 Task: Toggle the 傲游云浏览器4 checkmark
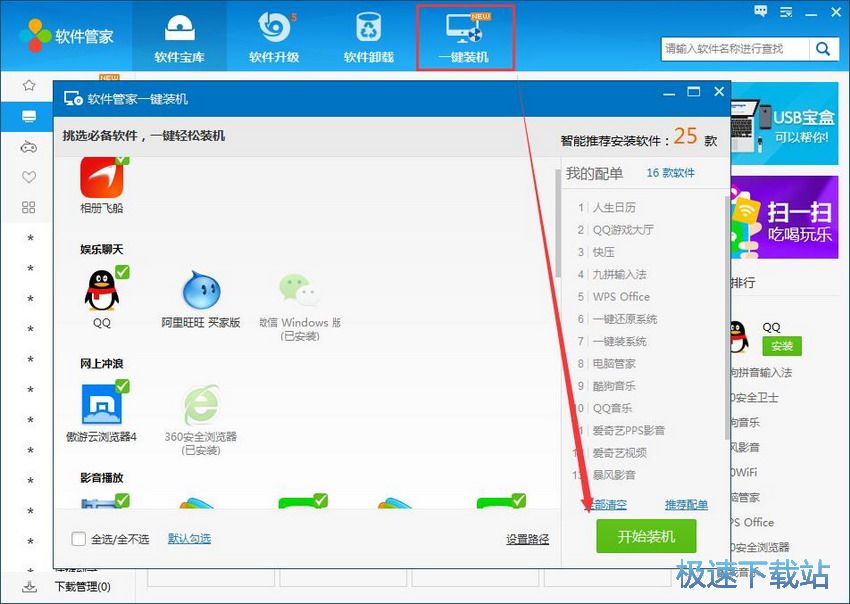123,386
